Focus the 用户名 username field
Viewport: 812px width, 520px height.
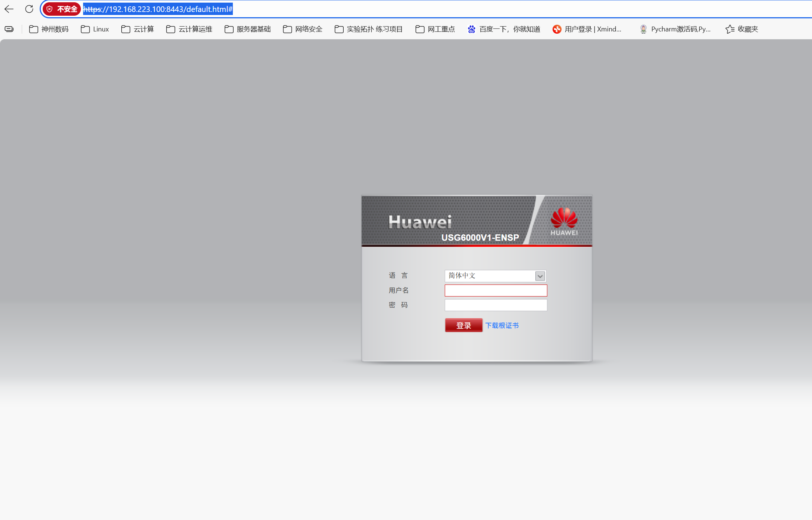pyautogui.click(x=496, y=291)
